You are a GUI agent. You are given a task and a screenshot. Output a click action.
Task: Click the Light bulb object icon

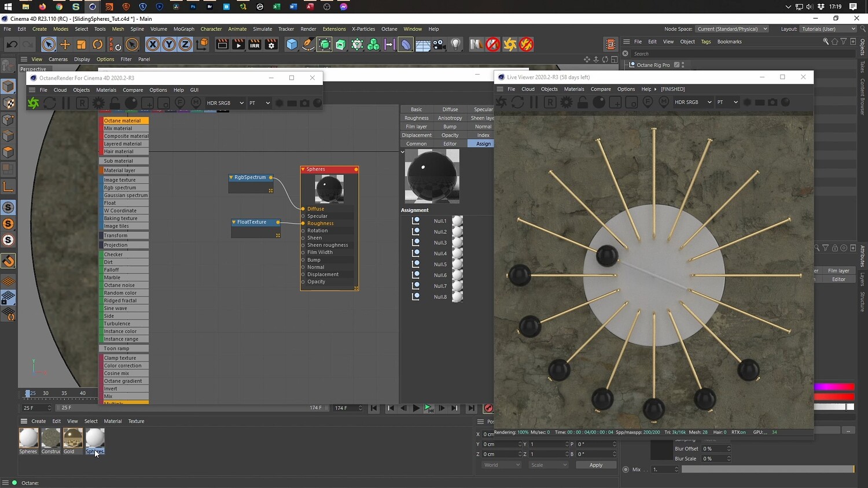[456, 45]
